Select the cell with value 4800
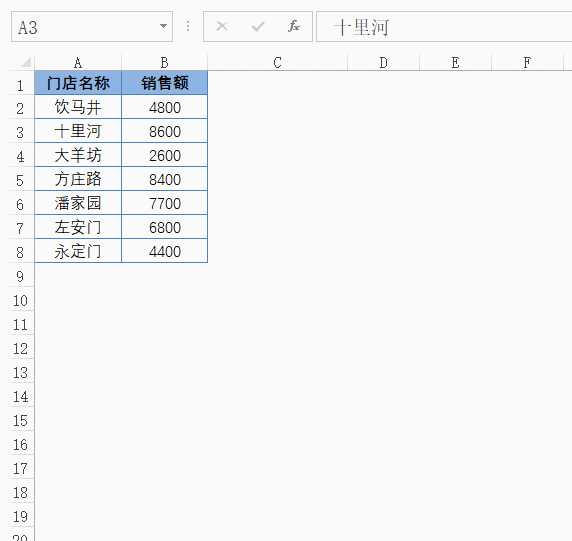 click(x=165, y=107)
